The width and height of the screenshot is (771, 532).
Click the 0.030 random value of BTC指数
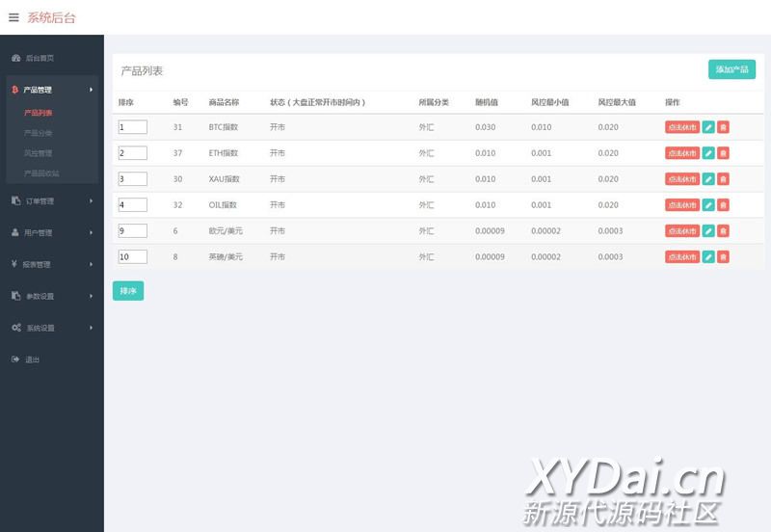pos(486,127)
